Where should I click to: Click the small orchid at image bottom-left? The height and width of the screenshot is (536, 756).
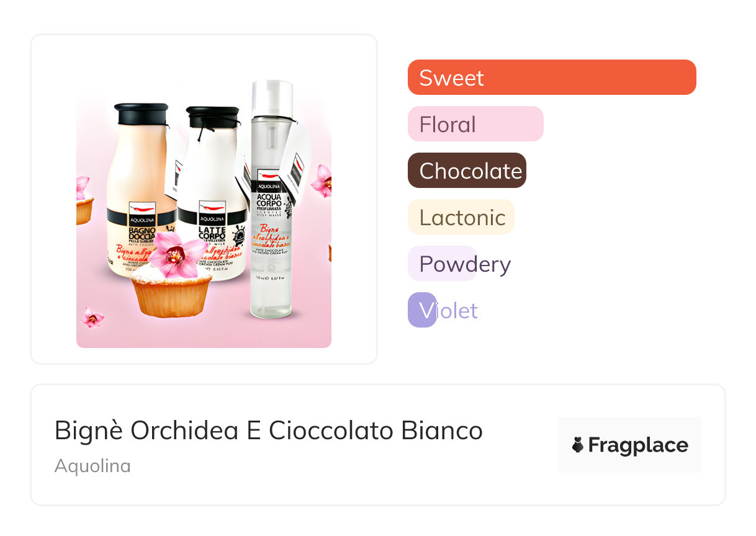pyautogui.click(x=92, y=317)
